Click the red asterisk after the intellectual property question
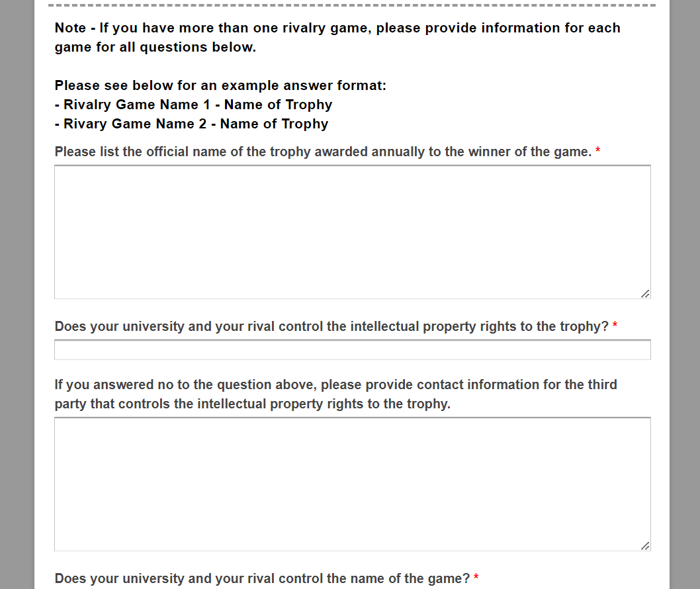 point(615,325)
